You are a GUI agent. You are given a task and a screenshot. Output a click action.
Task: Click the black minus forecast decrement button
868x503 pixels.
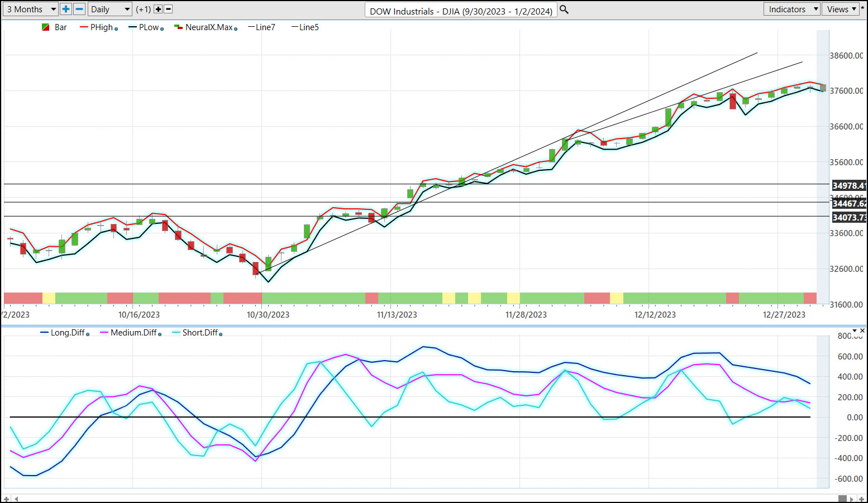click(168, 9)
